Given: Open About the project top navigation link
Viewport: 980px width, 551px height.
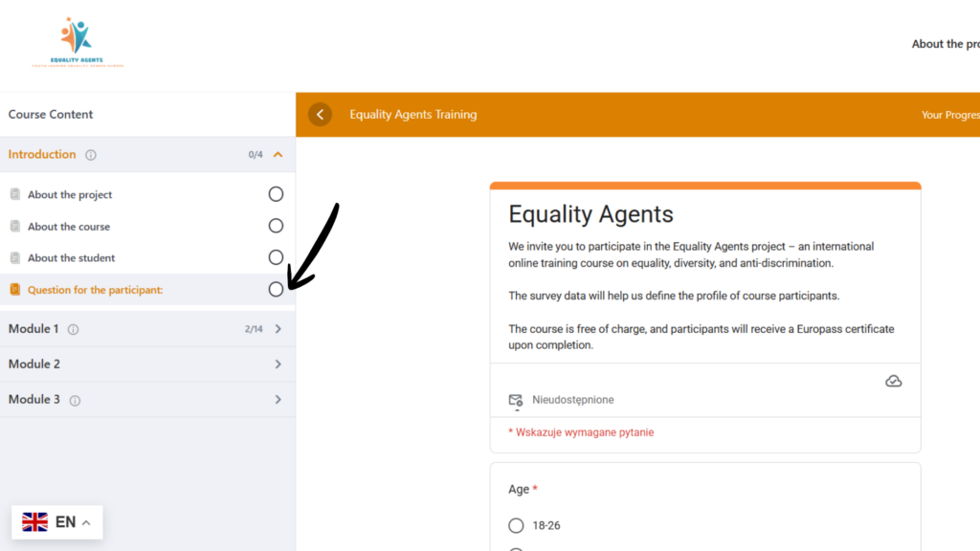Looking at the screenshot, I should [x=944, y=44].
